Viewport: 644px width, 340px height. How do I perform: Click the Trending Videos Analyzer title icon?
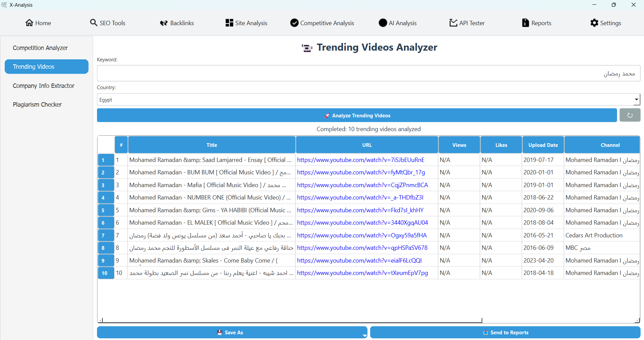(307, 48)
